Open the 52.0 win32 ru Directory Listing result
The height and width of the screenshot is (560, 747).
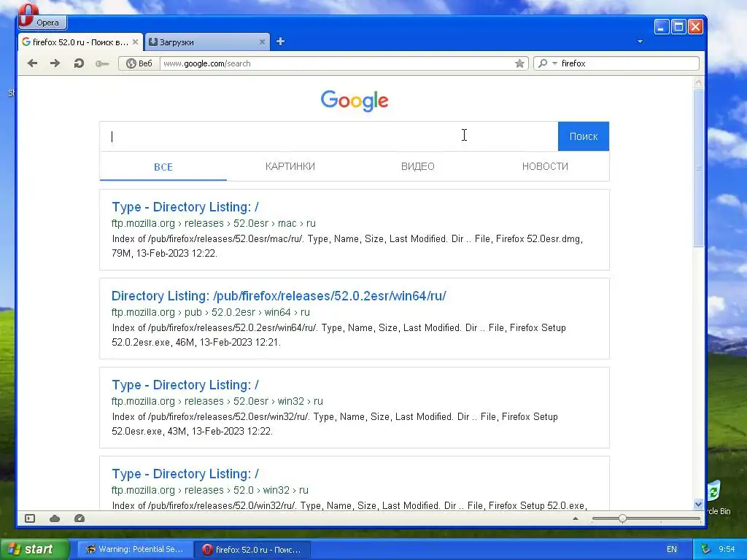[x=185, y=474]
